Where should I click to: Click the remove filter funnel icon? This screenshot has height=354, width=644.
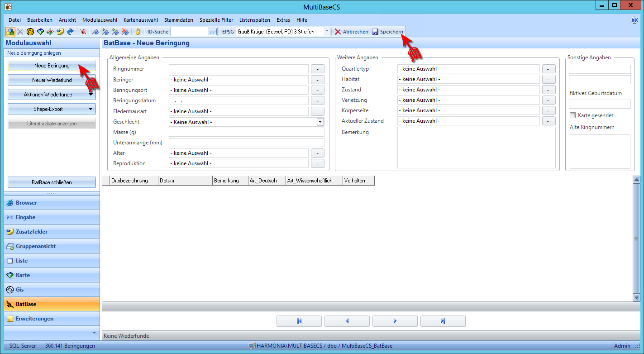(x=83, y=32)
